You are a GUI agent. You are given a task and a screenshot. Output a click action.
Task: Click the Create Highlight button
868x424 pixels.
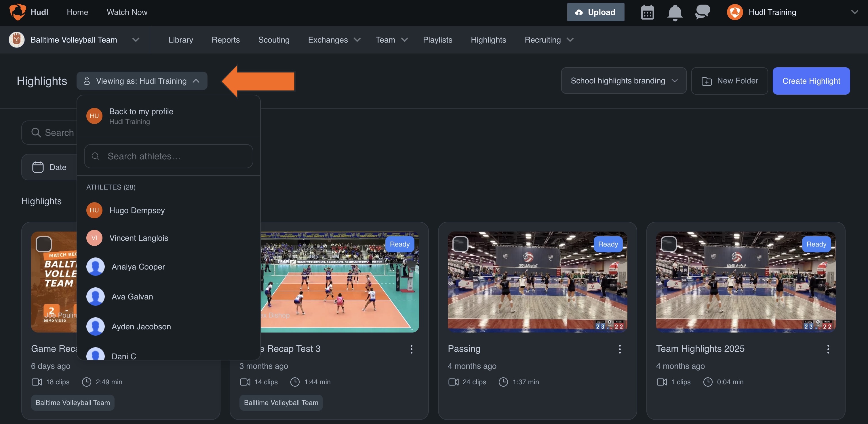(811, 81)
